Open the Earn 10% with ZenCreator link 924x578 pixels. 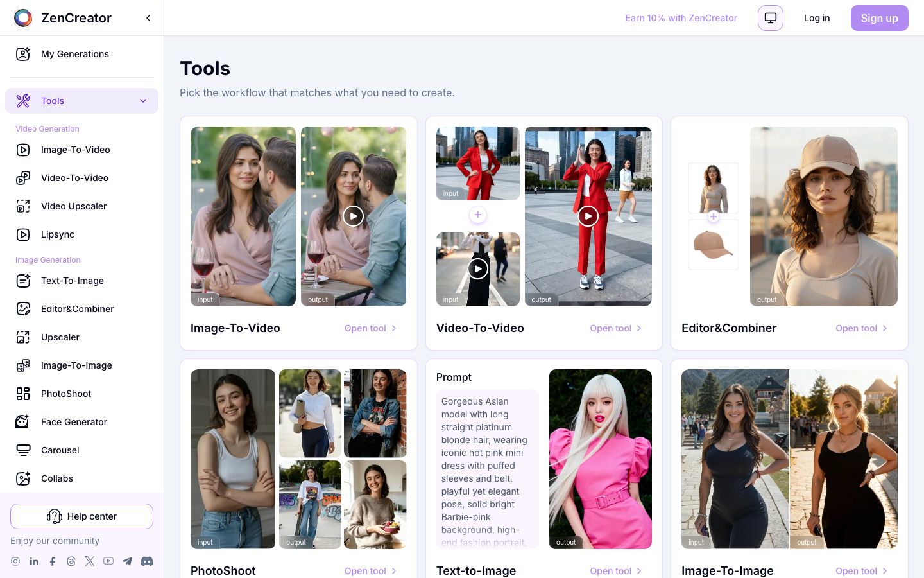tap(681, 18)
